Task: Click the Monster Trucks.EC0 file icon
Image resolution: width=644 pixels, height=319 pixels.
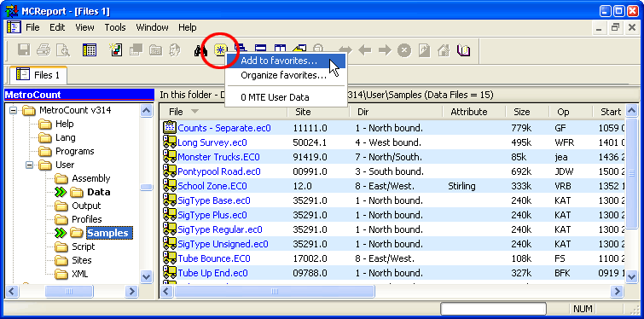Action: pos(169,156)
